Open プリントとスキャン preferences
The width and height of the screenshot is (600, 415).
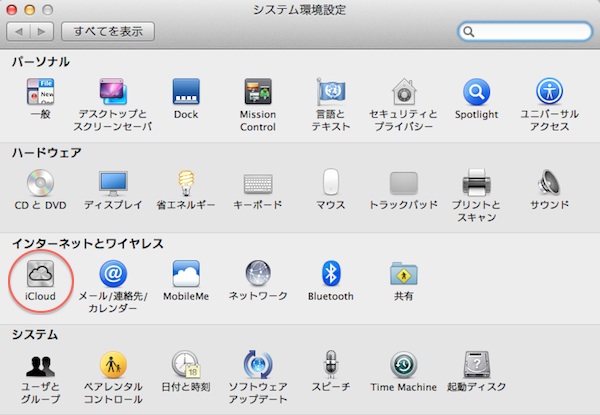click(x=476, y=183)
